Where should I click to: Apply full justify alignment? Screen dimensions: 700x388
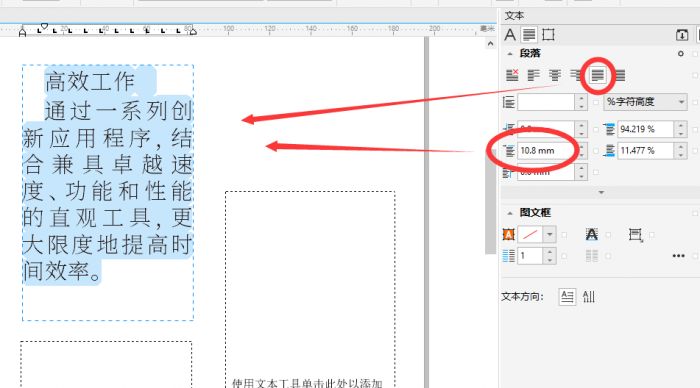pyautogui.click(x=597, y=75)
